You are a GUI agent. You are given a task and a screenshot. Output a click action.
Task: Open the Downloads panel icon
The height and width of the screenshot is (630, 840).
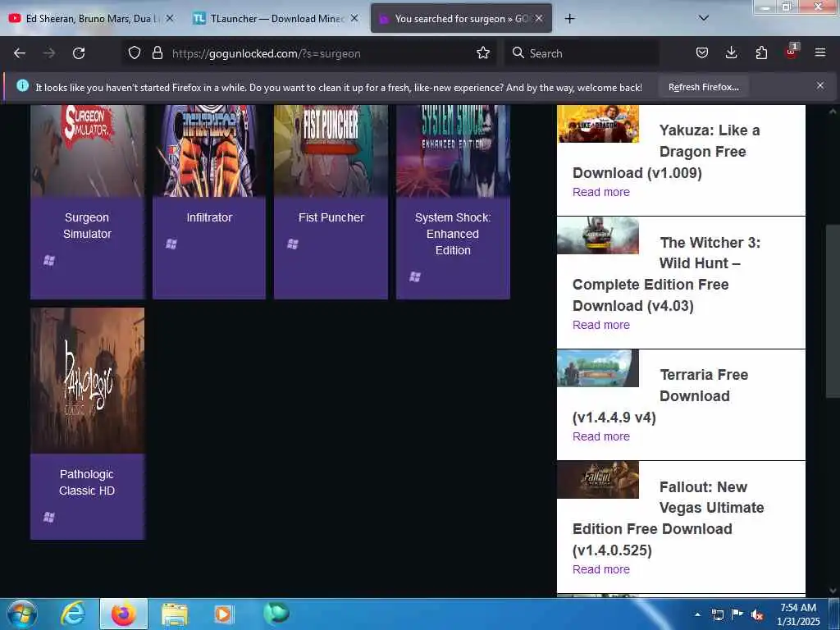click(731, 52)
